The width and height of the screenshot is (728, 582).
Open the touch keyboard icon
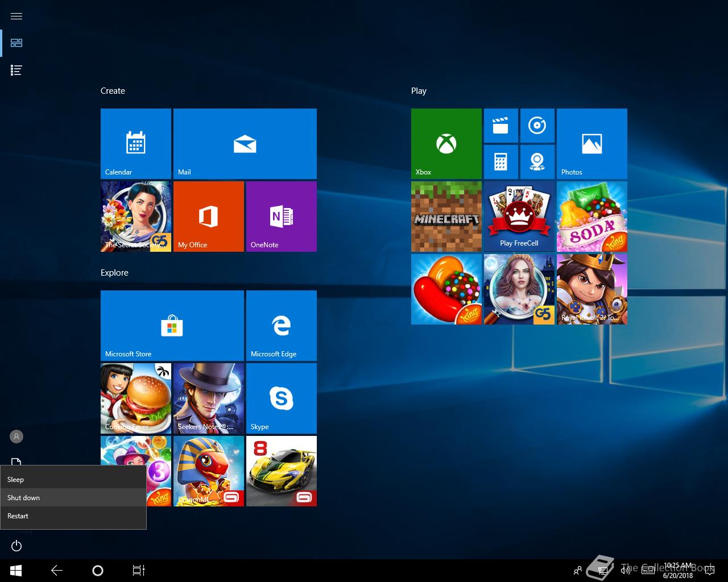pyautogui.click(x=648, y=571)
